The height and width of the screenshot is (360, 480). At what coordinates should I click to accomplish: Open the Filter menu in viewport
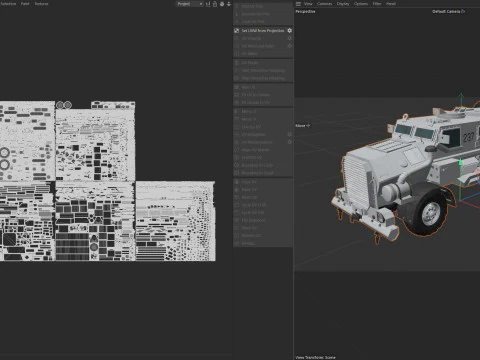pos(377,4)
